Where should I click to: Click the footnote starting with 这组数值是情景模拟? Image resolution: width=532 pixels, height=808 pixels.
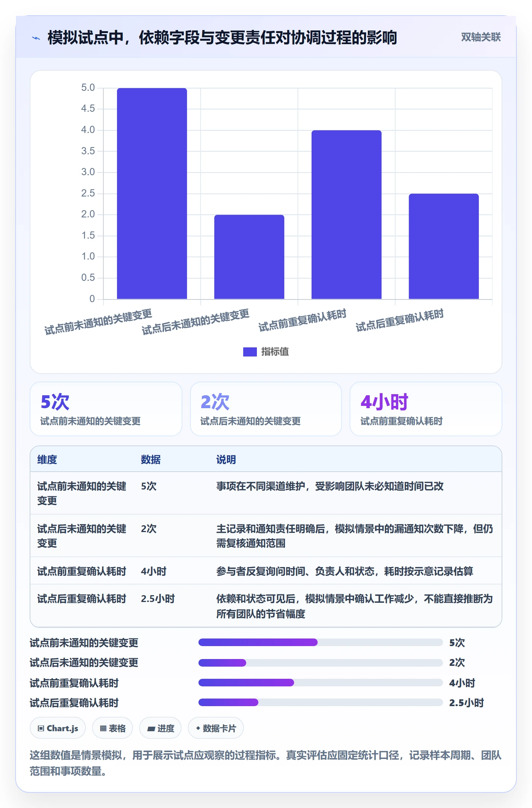(266, 763)
